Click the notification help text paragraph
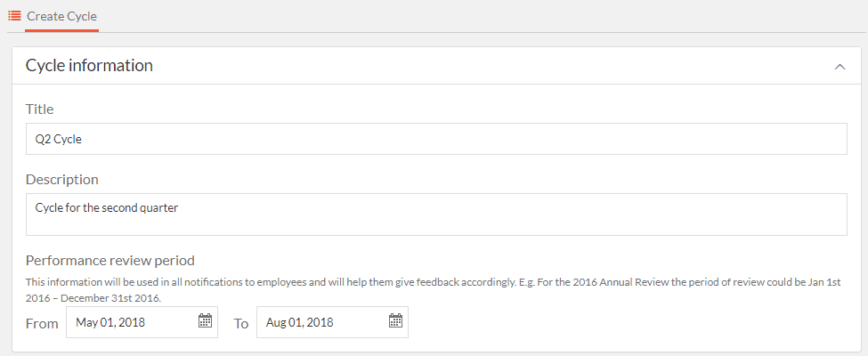Screen dimensions: 868x356 coord(434,289)
